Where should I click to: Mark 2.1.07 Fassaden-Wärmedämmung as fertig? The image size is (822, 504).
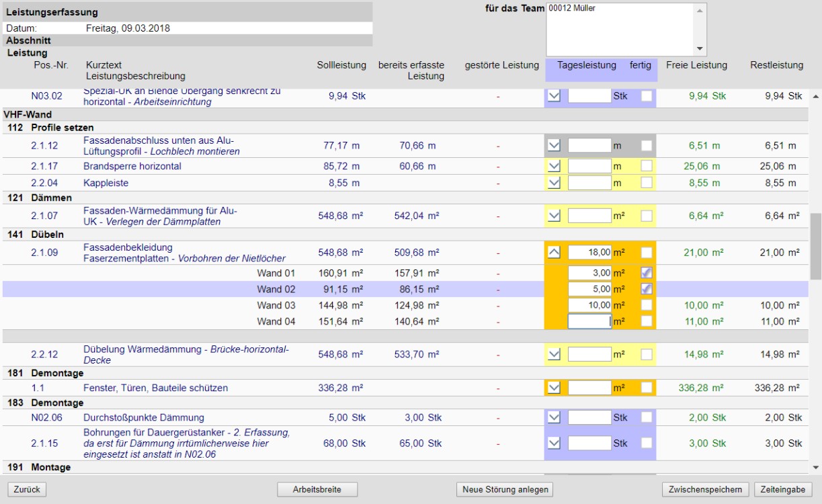tap(647, 216)
